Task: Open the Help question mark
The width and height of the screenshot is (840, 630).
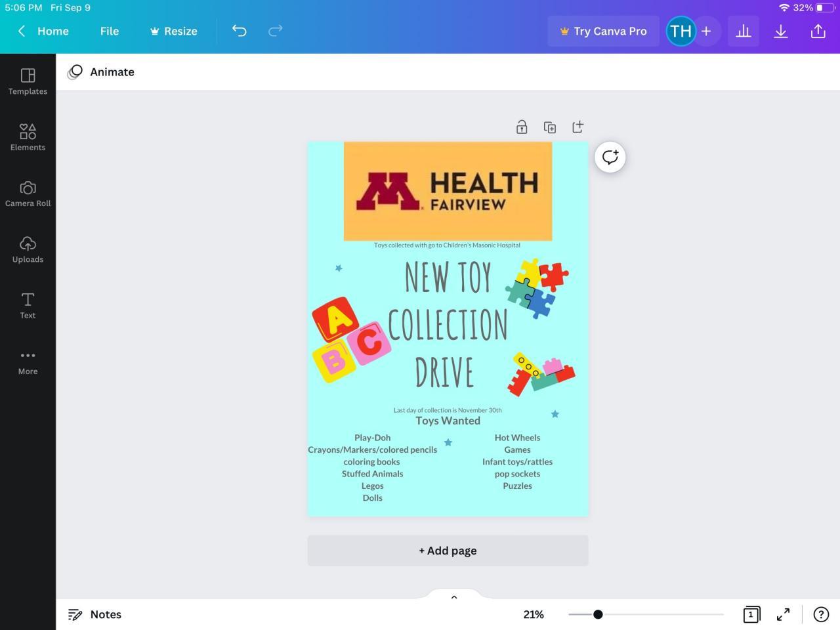Action: 821,614
